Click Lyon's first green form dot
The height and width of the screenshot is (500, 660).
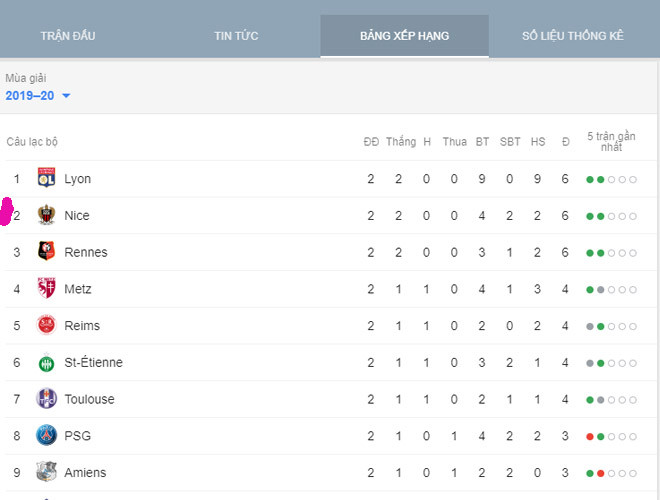pos(590,180)
